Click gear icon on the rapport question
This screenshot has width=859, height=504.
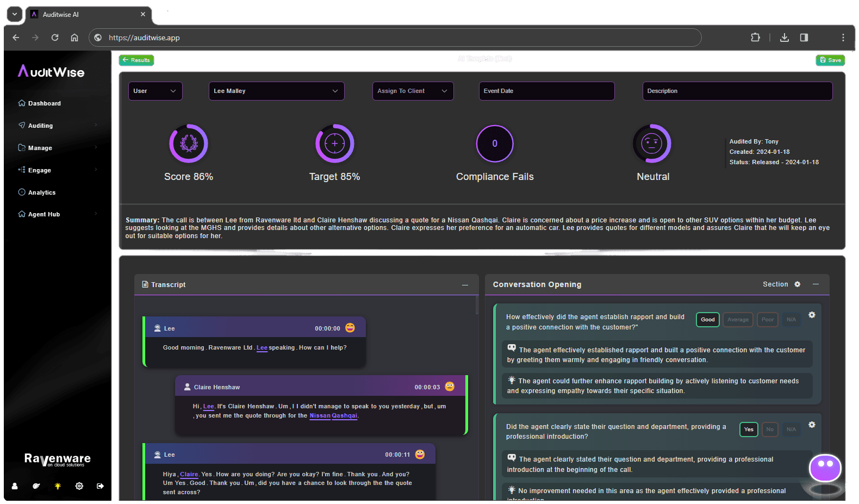pyautogui.click(x=812, y=315)
